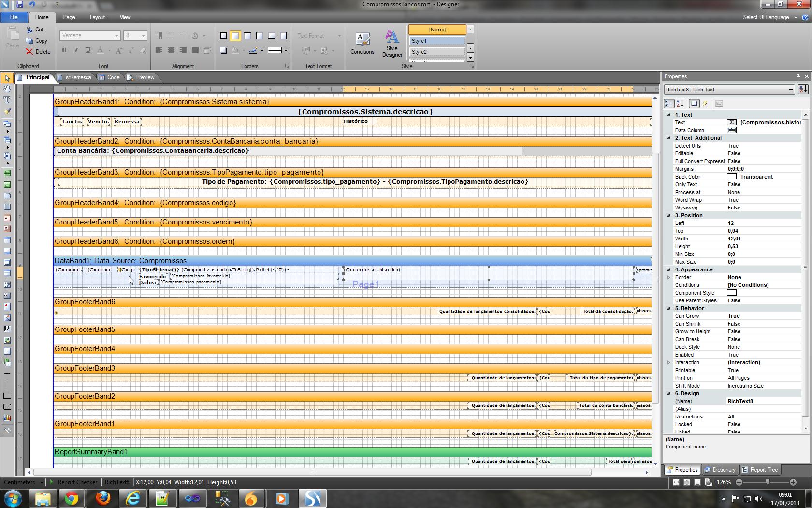The height and width of the screenshot is (508, 812).
Task: Choose the arrow Select tool in toolbox
Action: 7,78
